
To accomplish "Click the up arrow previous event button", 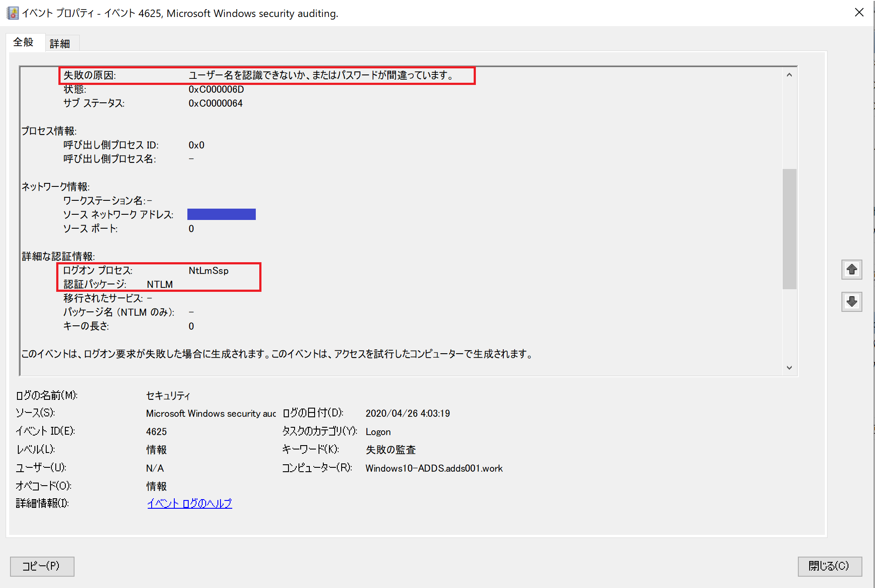I will (x=851, y=270).
